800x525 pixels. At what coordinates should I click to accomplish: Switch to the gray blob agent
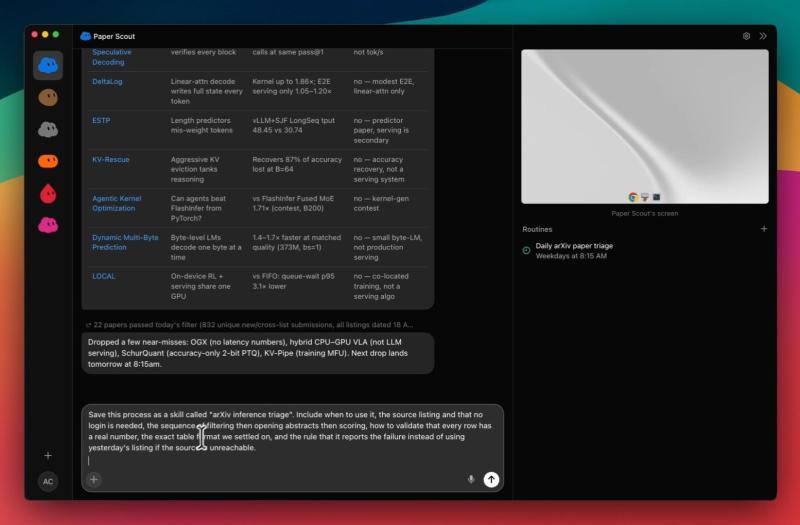[x=48, y=130]
